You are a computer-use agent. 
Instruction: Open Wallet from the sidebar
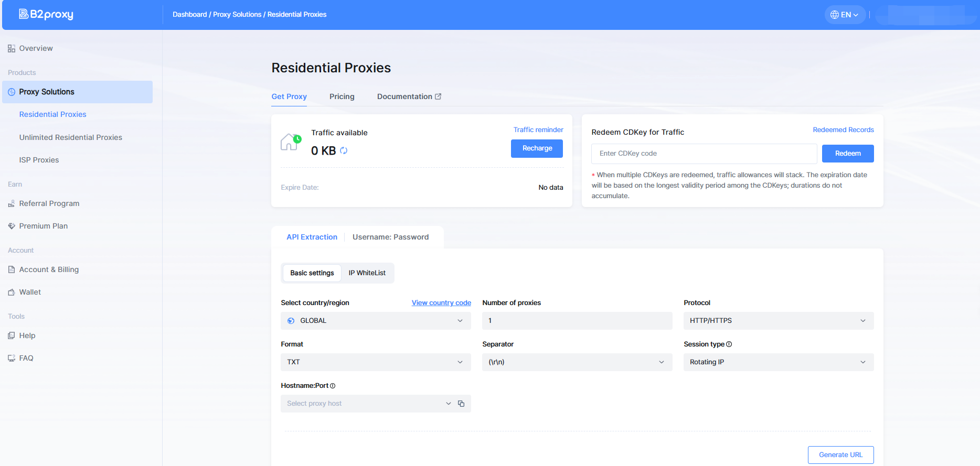point(30,292)
